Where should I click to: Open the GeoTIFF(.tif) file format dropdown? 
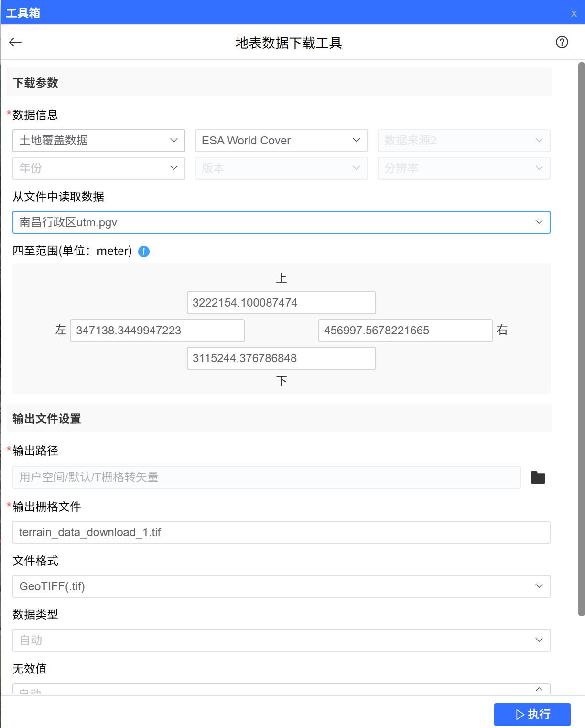coord(281,586)
